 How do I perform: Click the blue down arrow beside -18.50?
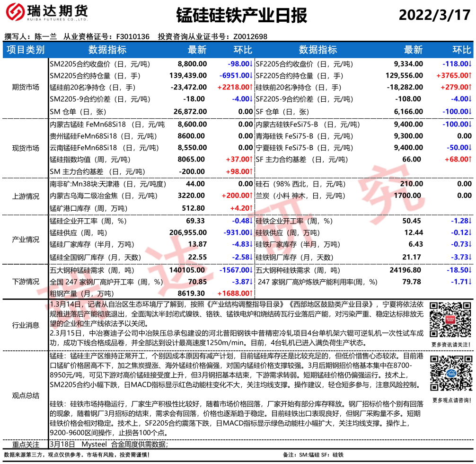tap(470, 270)
